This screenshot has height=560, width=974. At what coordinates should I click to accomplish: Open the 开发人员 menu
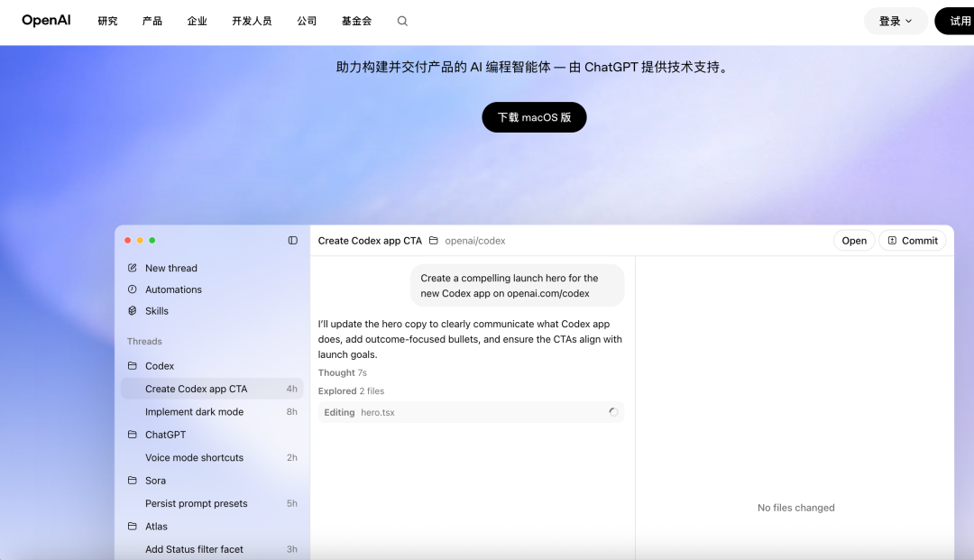tap(252, 21)
